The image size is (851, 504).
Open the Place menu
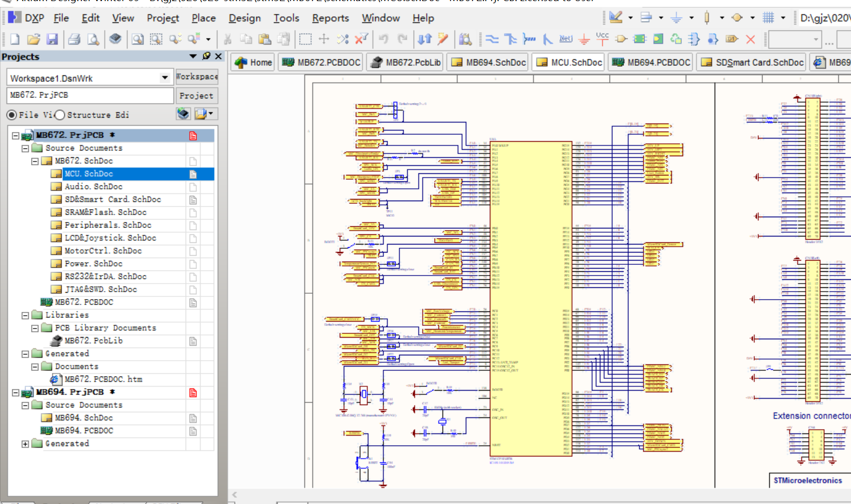tap(203, 18)
